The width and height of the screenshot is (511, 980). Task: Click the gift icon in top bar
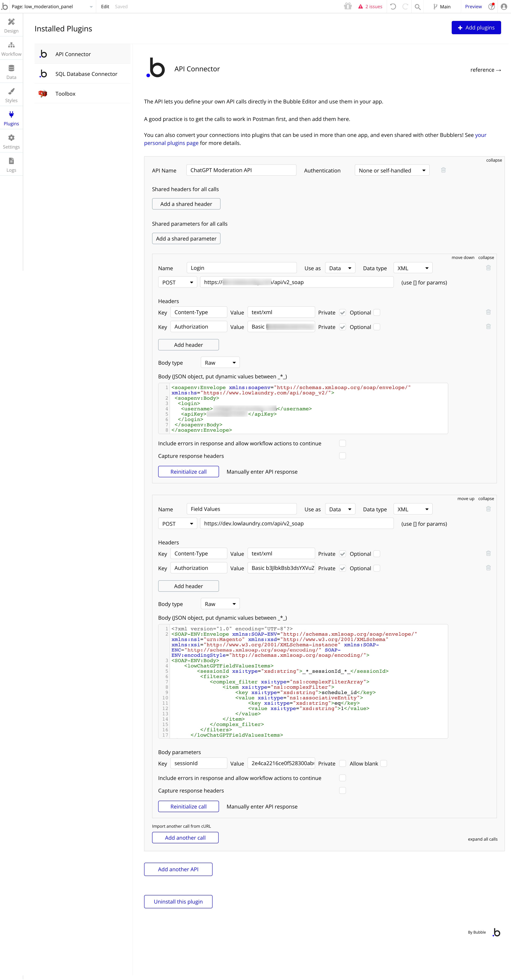pos(348,6)
